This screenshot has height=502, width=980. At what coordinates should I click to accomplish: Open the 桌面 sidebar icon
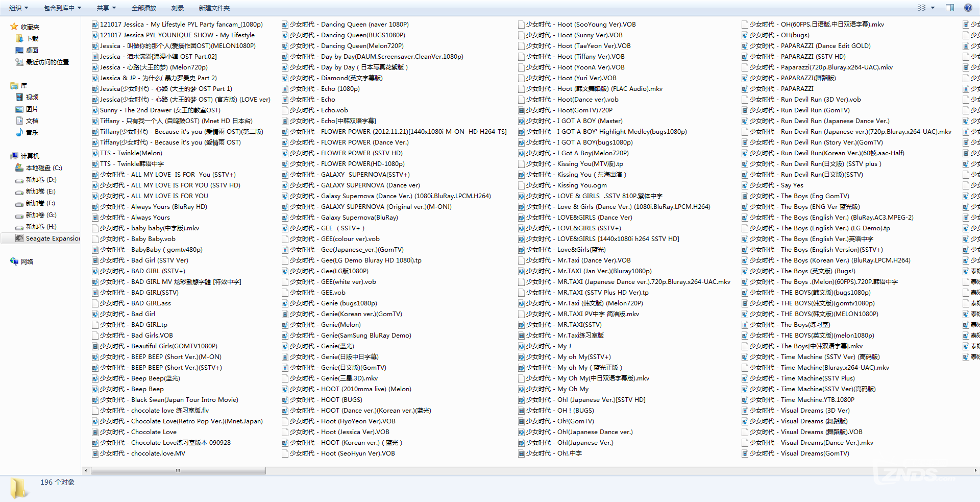tap(19, 50)
